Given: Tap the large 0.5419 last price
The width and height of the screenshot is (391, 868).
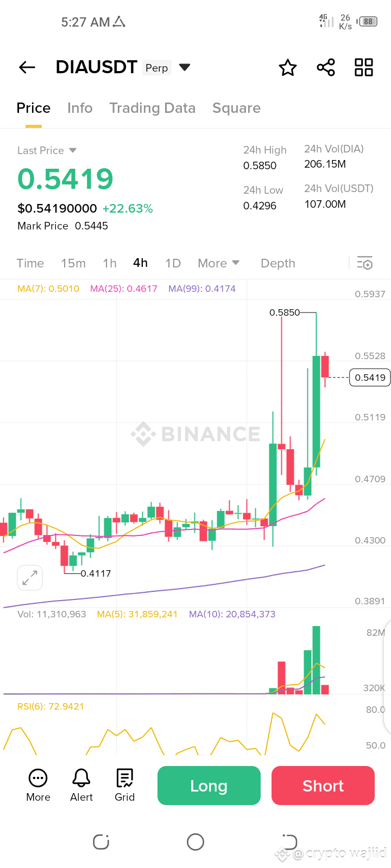Looking at the screenshot, I should click(x=66, y=179).
